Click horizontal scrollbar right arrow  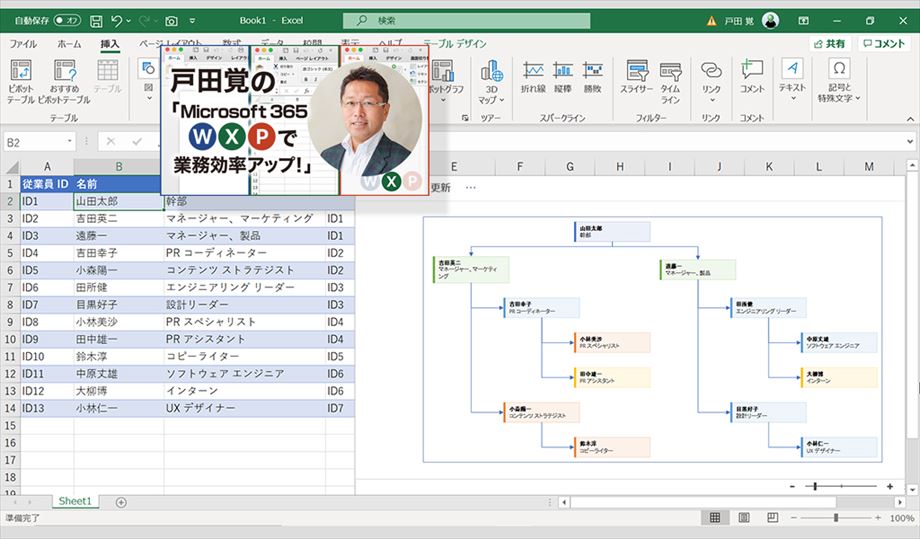click(x=900, y=503)
